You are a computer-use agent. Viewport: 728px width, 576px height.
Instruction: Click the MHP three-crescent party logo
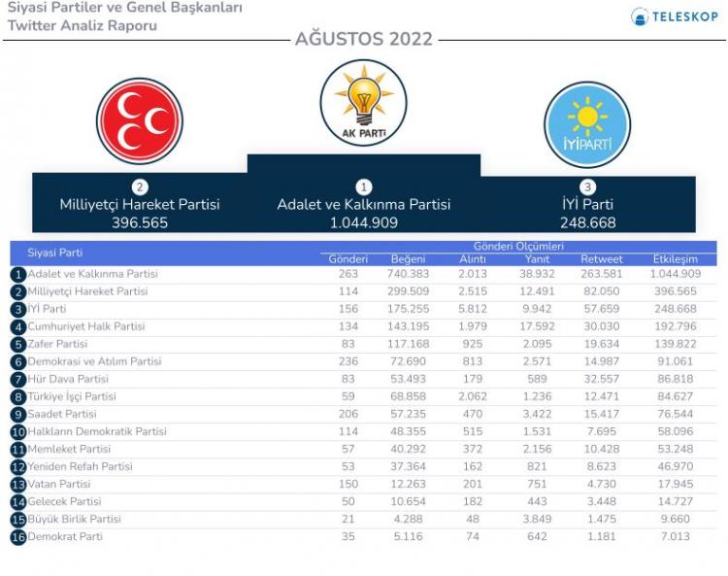(140, 121)
